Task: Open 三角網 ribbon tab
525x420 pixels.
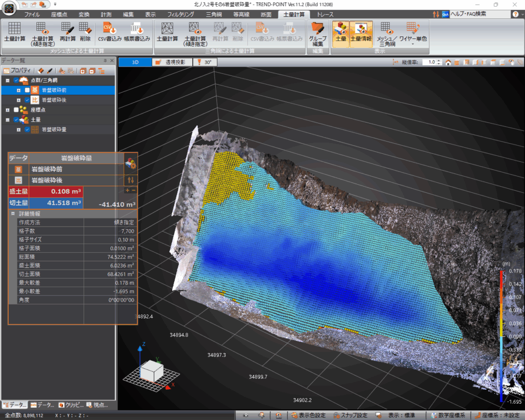Action: (x=214, y=14)
